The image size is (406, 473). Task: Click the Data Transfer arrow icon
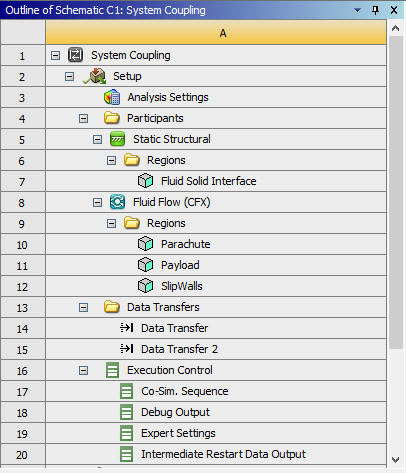[127, 328]
